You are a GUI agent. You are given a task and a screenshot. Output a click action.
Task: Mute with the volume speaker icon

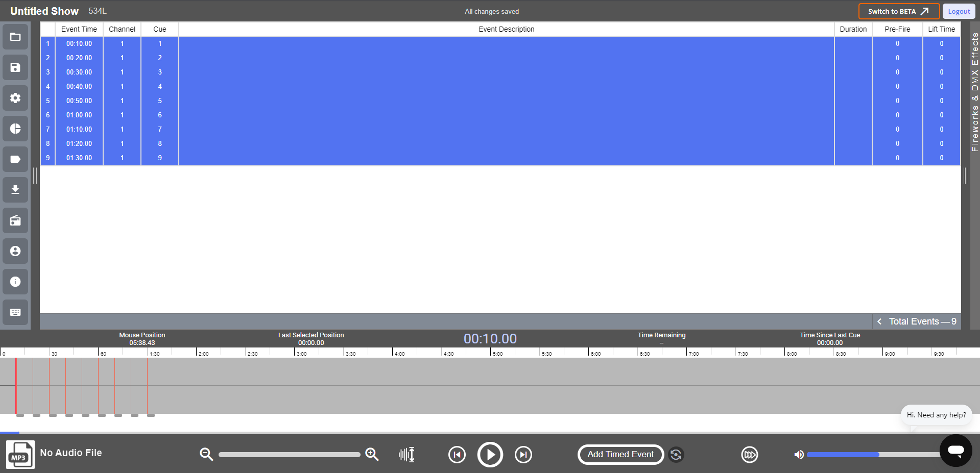click(799, 455)
